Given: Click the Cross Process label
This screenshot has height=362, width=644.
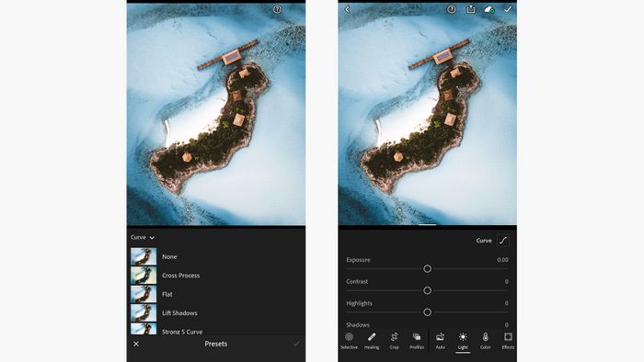Looking at the screenshot, I should pyautogui.click(x=180, y=276).
